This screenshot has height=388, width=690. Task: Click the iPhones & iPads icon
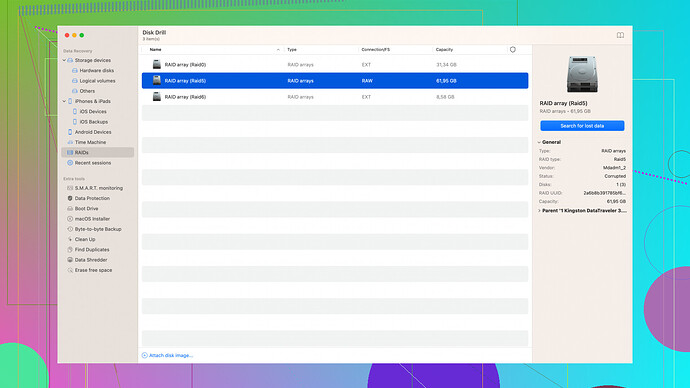tap(70, 101)
